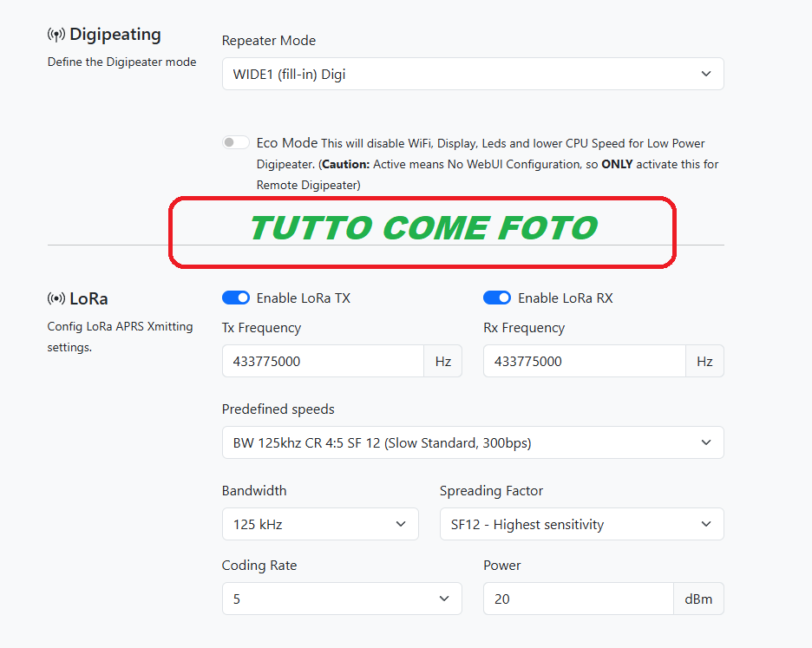Click the Eco Mode label text
The width and height of the screenshot is (812, 648).
coord(287,143)
